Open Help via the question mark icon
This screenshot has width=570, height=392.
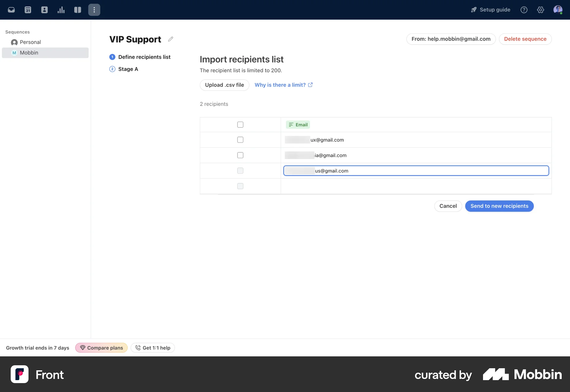coord(524,10)
